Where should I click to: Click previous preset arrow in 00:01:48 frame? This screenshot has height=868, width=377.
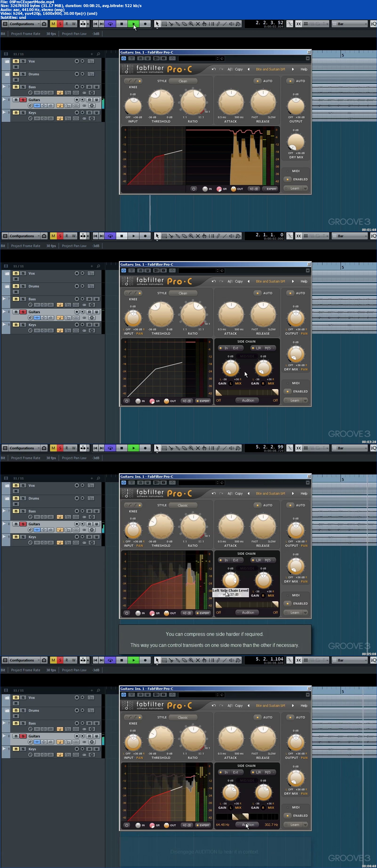(249, 69)
